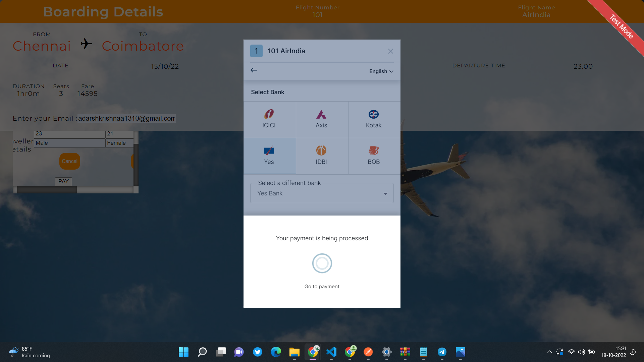Select BOB bank option

(374, 156)
